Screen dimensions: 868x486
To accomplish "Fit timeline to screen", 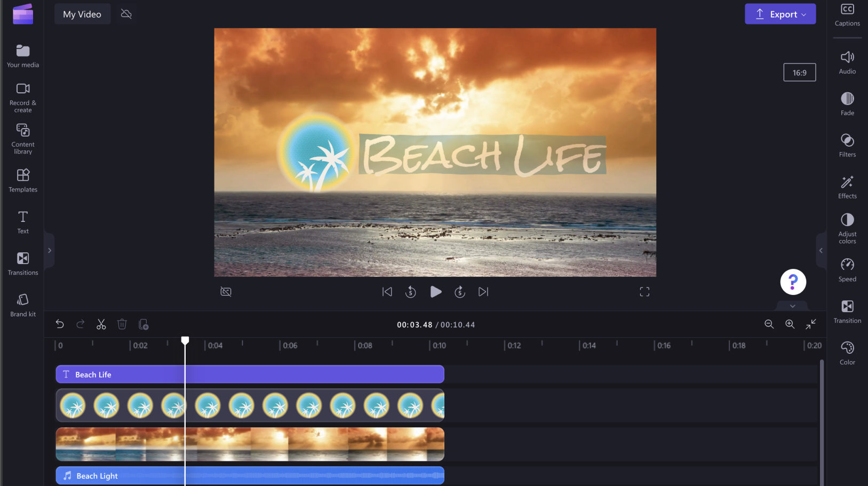I will click(811, 324).
